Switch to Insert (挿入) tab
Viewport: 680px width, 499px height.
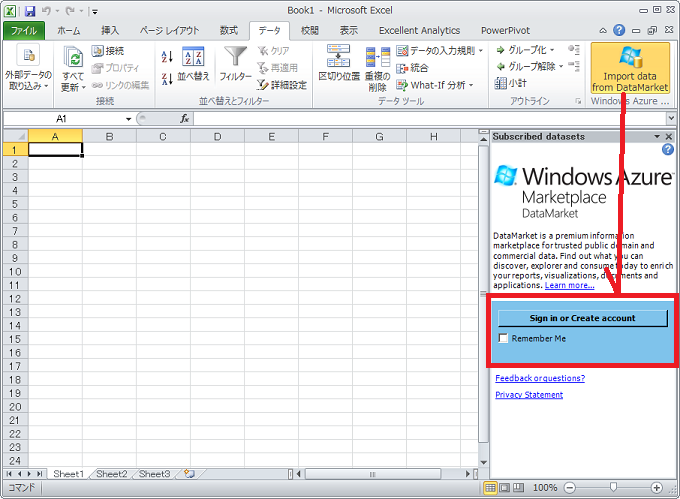coord(110,30)
